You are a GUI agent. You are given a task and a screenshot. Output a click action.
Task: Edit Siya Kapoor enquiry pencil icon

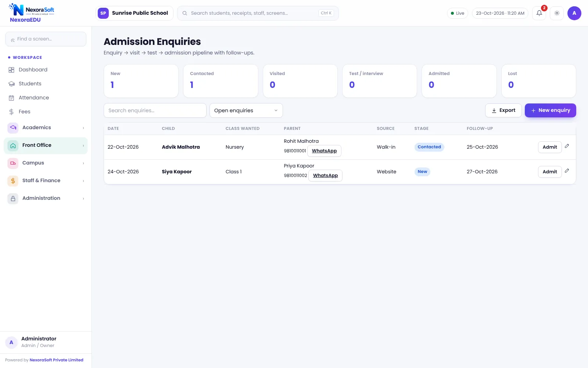coord(567,171)
